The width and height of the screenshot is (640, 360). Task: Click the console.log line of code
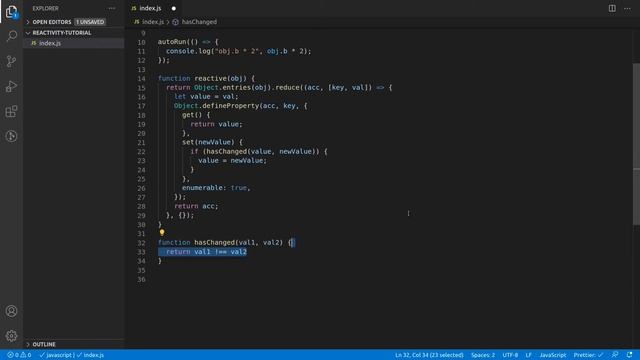238,51
